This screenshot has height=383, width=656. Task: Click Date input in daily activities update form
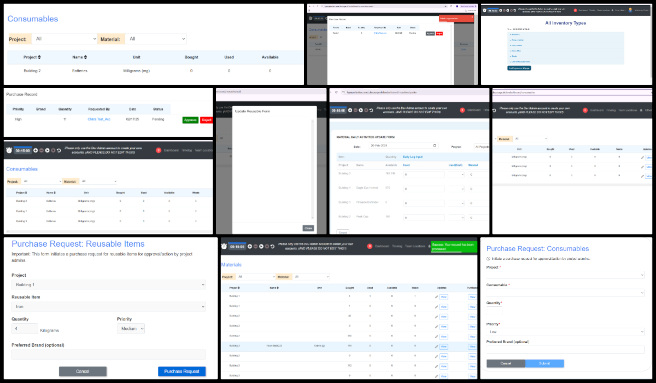click(403, 146)
